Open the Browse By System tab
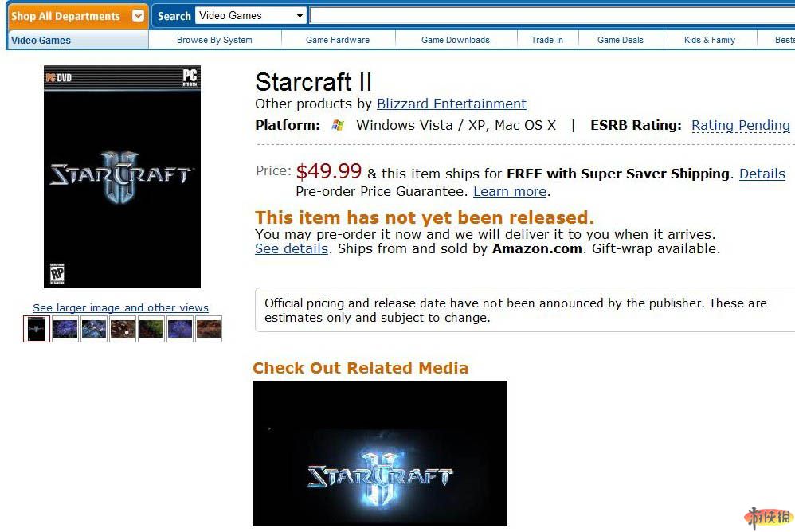The height and width of the screenshot is (532, 795). pyautogui.click(x=214, y=40)
